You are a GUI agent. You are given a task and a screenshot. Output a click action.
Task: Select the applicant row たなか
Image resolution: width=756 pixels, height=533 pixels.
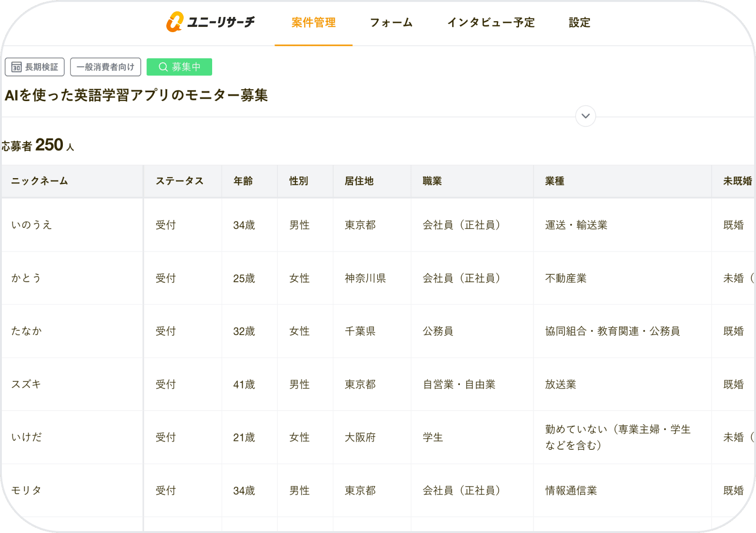pos(71,331)
